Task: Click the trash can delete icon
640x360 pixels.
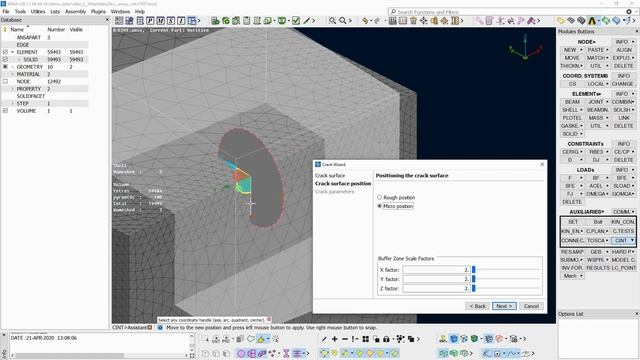Action: [x=413, y=20]
